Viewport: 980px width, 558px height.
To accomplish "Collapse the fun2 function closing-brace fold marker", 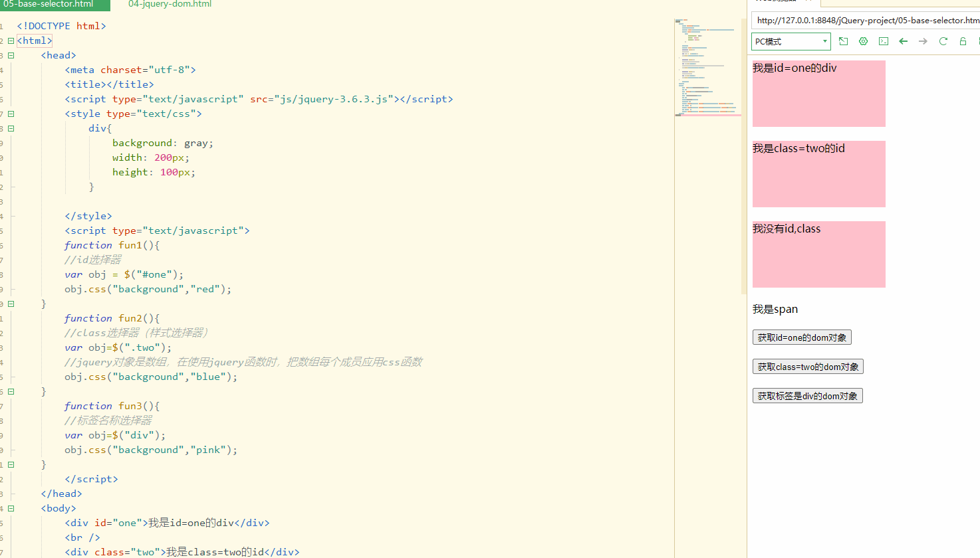I will 11,391.
